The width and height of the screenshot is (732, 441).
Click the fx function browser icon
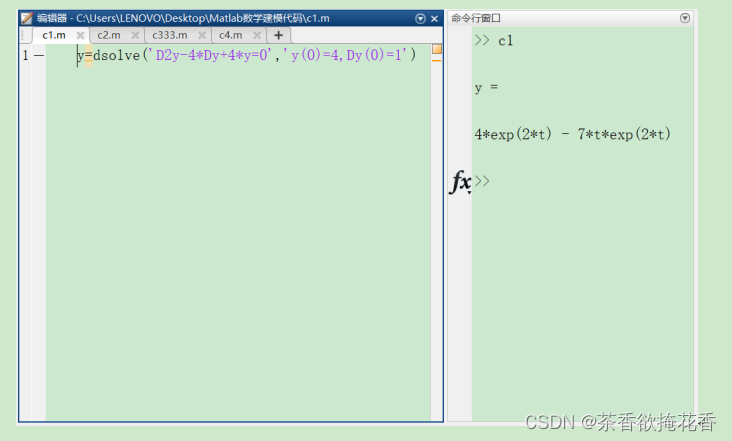coord(460,181)
